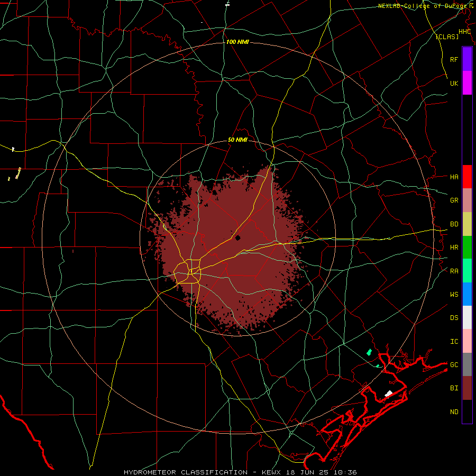Viewport: 476px width, 476px height.
Task: Click the BD legend label
Action: tap(454, 224)
